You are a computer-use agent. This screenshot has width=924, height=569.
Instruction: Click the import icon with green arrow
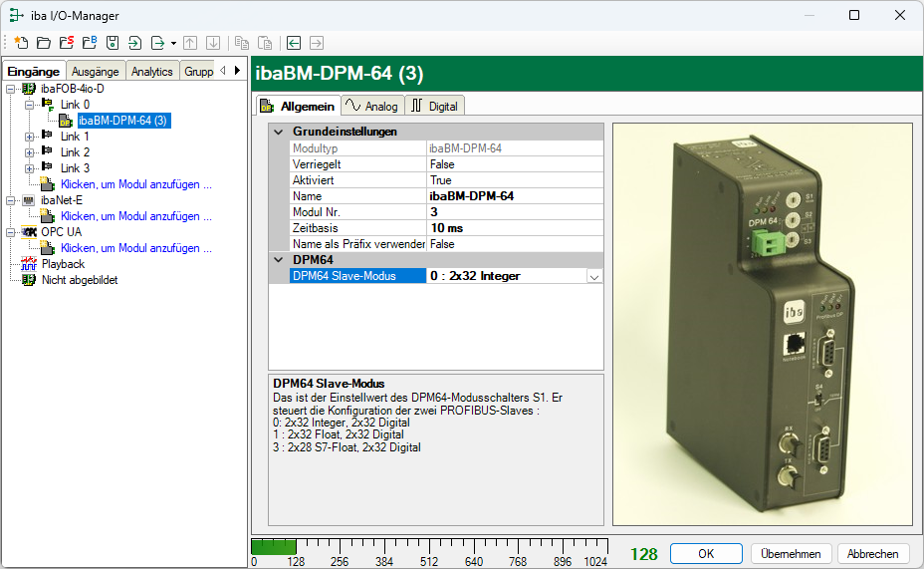click(x=134, y=43)
